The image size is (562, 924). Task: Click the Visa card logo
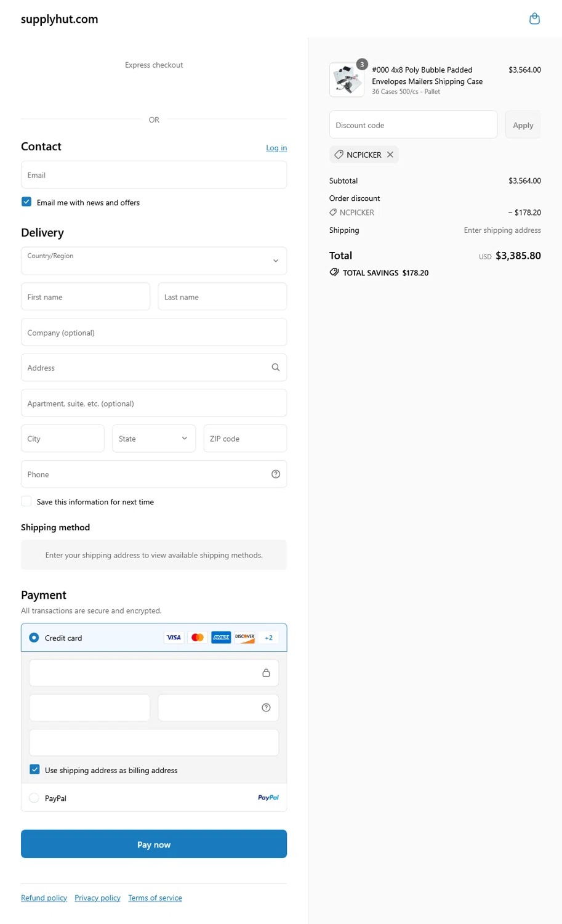(x=174, y=638)
